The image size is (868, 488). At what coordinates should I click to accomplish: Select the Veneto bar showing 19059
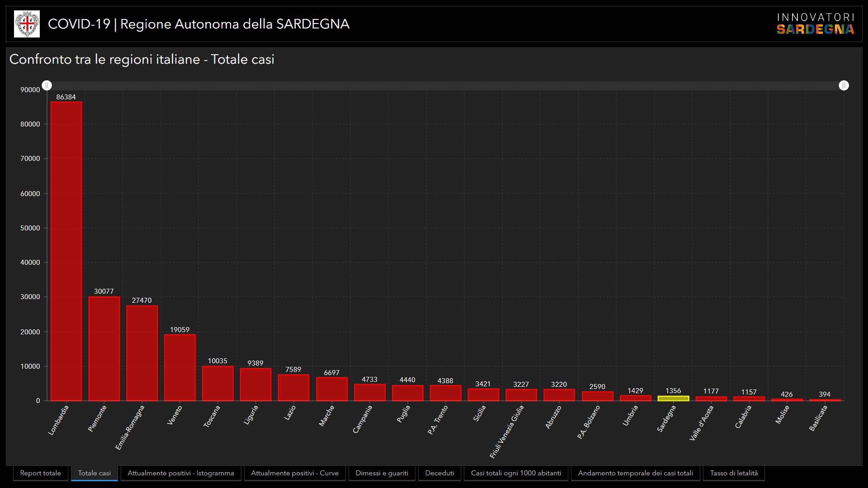[x=180, y=367]
